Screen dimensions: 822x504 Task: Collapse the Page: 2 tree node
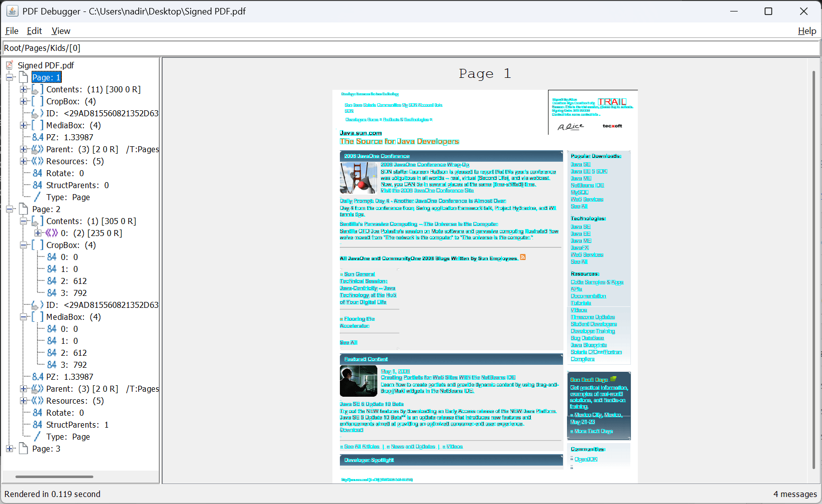pyautogui.click(x=9, y=209)
